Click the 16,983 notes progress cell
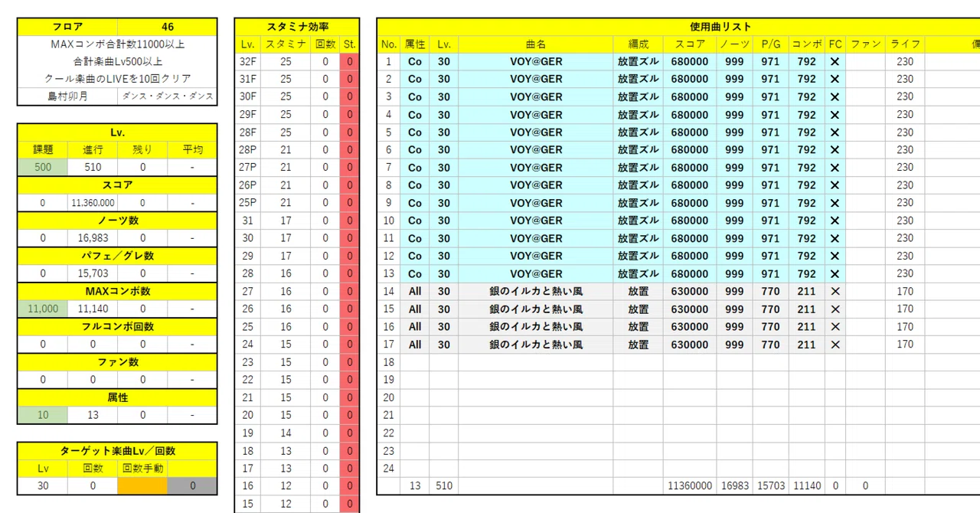This screenshot has height=513, width=980. coord(93,238)
